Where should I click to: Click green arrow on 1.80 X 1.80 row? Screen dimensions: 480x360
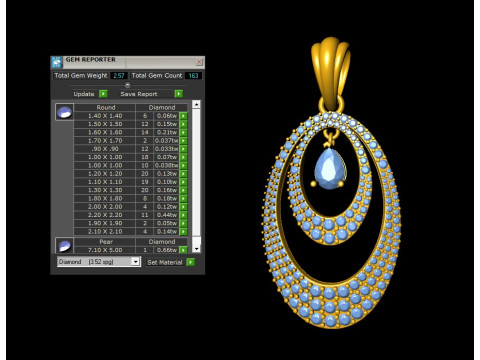point(183,199)
